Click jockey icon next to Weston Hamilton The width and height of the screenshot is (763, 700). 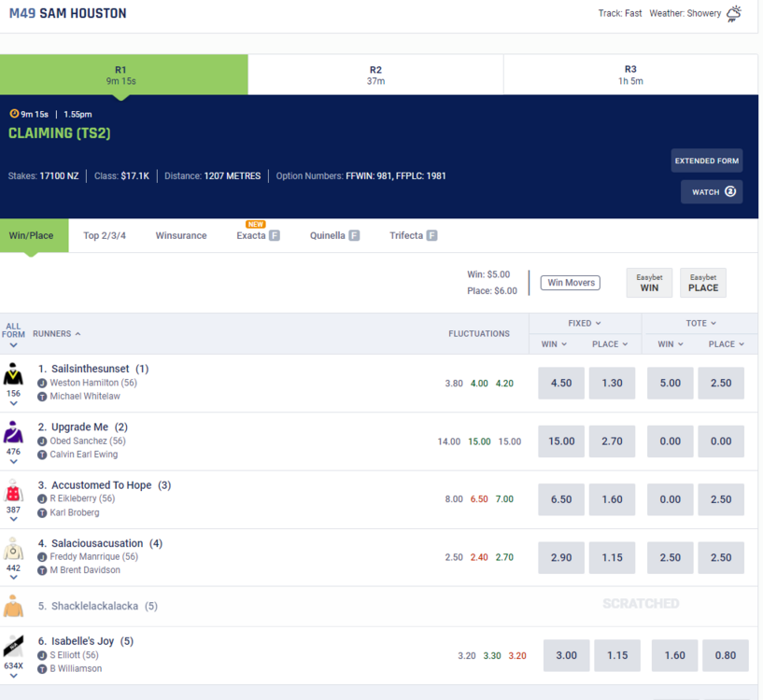42,383
